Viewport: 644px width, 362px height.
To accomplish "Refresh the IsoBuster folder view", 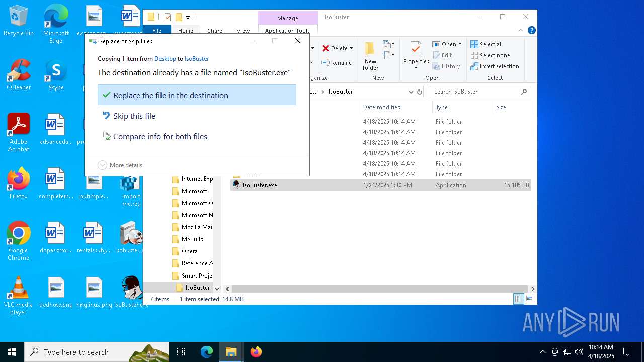I will tap(420, 92).
